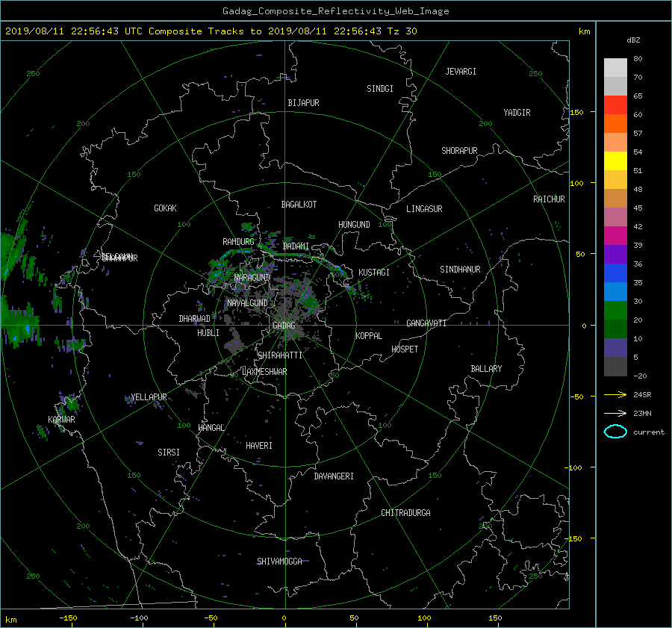Click the HAVERI city label
The height and width of the screenshot is (628, 672).
pyautogui.click(x=259, y=446)
